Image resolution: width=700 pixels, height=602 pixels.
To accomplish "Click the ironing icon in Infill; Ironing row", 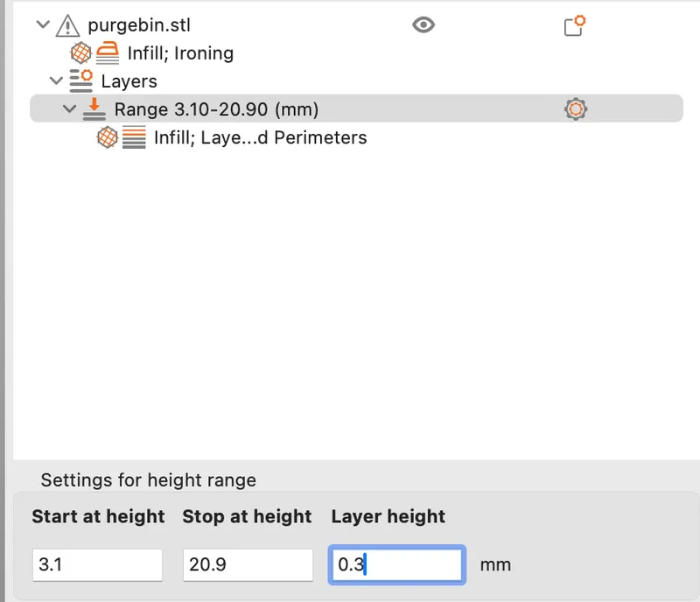I will click(108, 52).
